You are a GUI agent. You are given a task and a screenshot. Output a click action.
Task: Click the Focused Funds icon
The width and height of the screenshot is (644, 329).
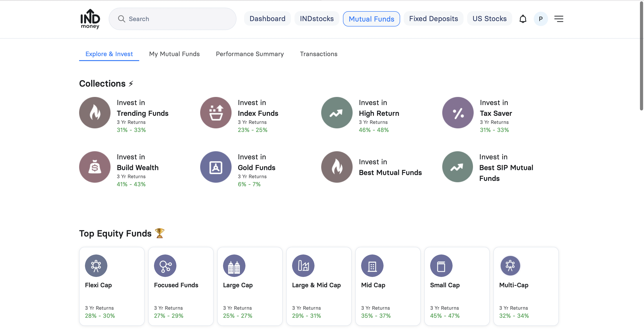pos(165,266)
